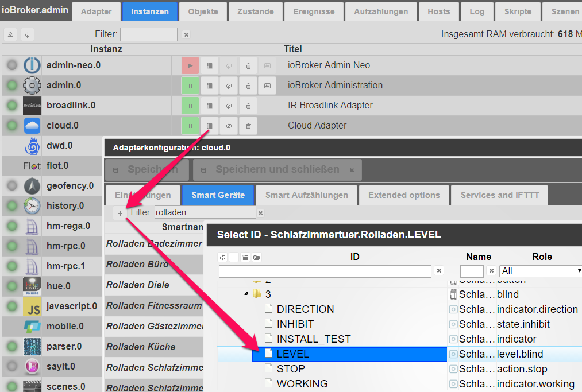Open configuration icon for admin.0
This screenshot has width=582, height=392.
209,86
